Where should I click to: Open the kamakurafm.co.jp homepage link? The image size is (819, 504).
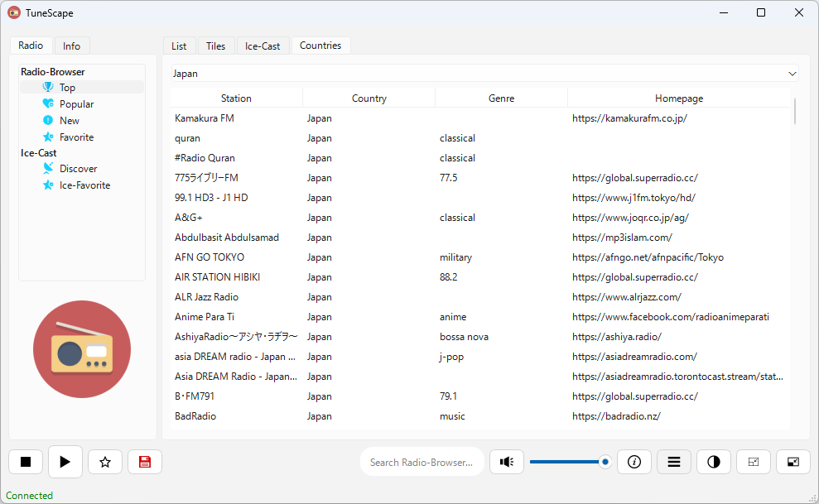[629, 118]
